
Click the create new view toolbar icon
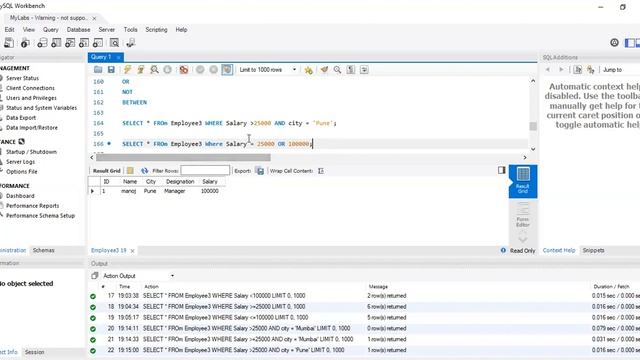tap(70, 43)
